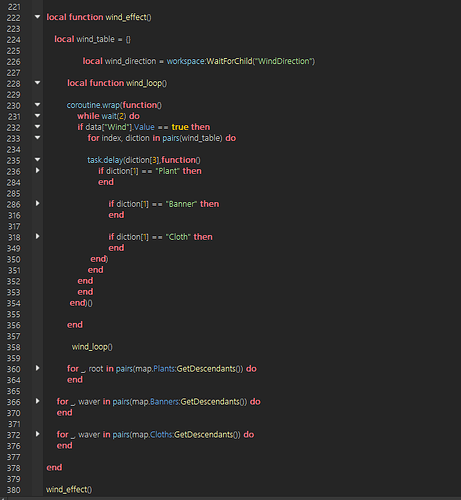This screenshot has height=500, width=461.
Task: Collapse the if data["Wind"] fold on line 232
Action: 37,127
